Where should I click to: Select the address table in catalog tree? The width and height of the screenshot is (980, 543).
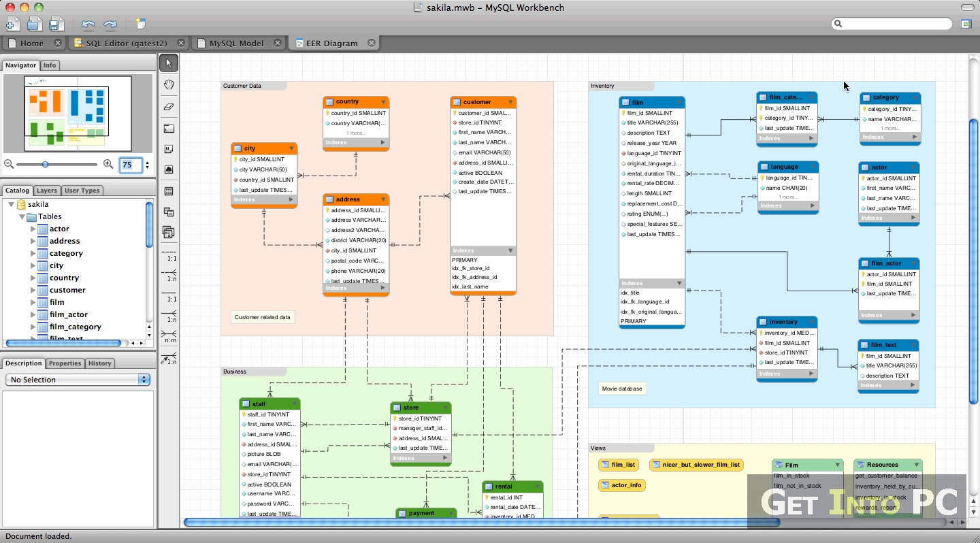(x=65, y=241)
